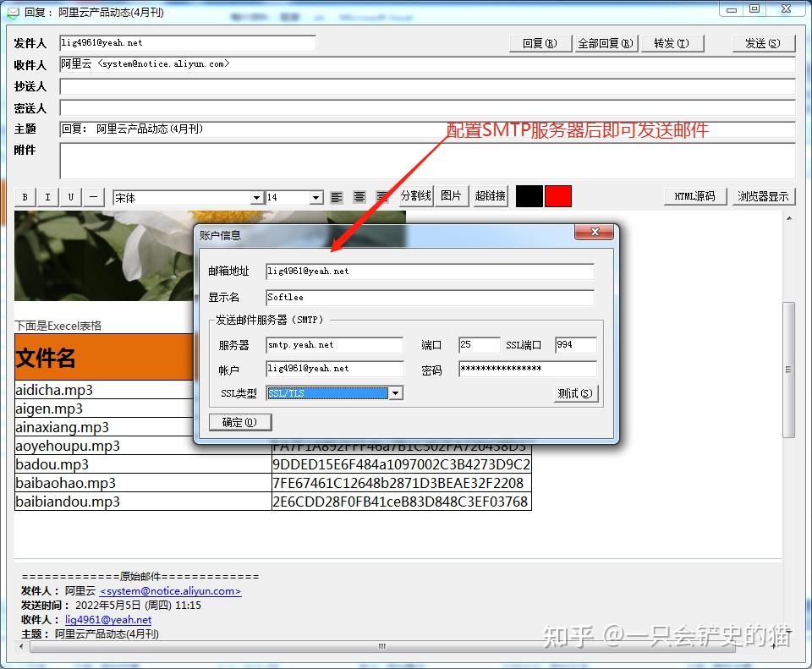
Task: Toggle italic formatting
Action: point(47,196)
